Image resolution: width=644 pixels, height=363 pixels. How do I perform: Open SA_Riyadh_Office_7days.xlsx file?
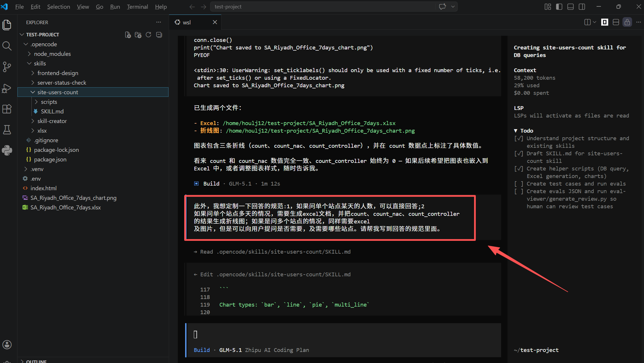[x=65, y=207]
